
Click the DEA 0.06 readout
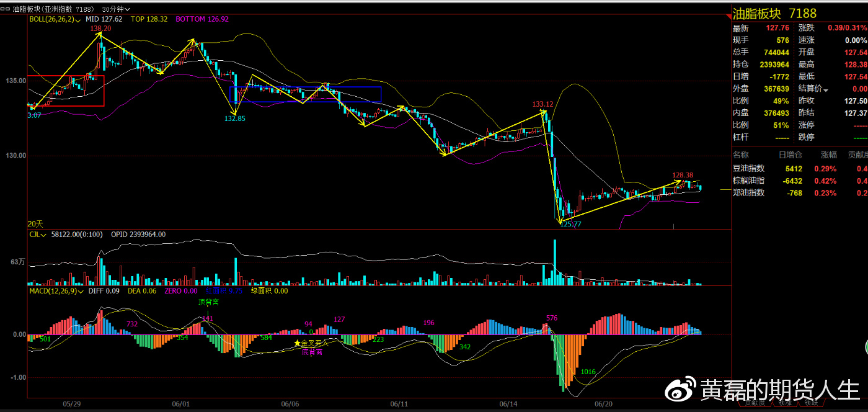click(x=142, y=290)
